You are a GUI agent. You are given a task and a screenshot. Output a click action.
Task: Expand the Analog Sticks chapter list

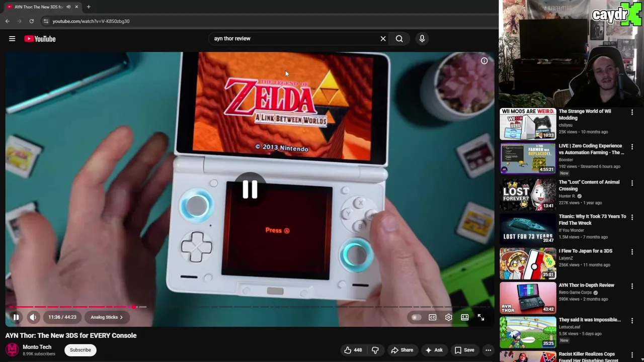107,317
